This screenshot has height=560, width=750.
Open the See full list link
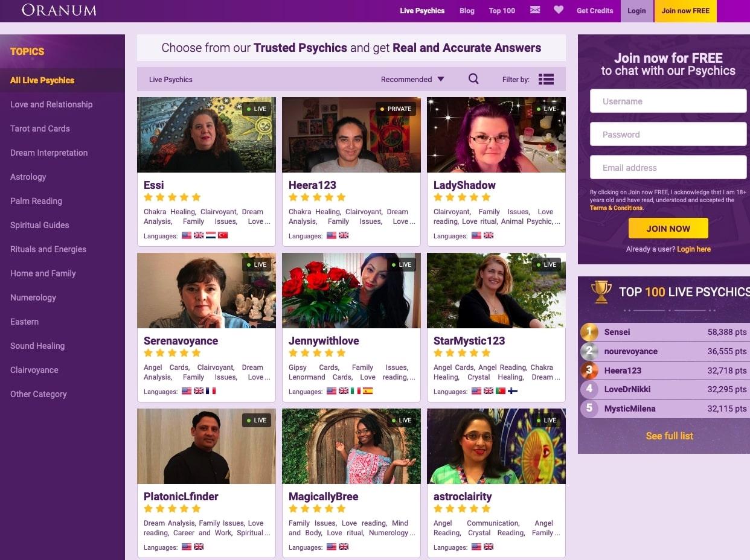click(x=669, y=436)
